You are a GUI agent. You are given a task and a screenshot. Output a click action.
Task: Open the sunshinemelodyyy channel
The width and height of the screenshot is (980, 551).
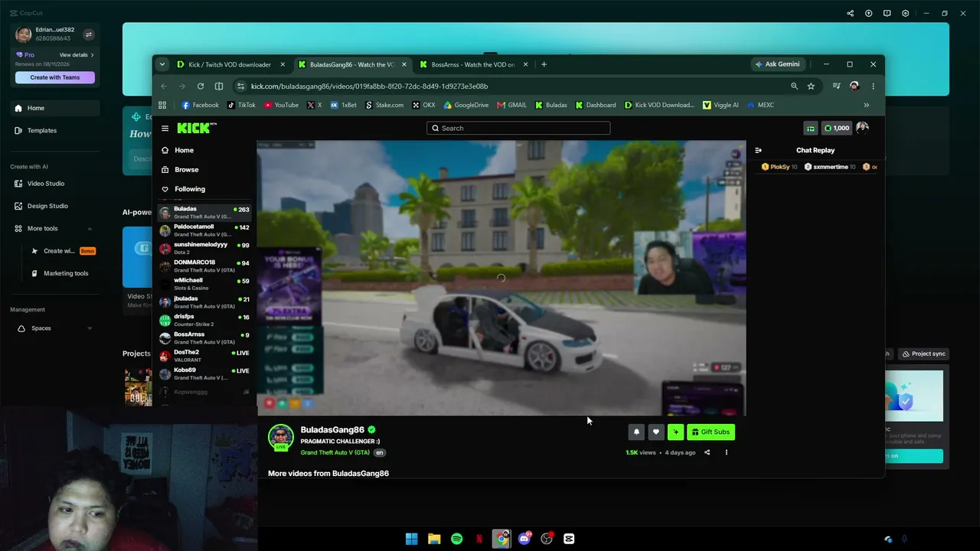click(x=204, y=249)
